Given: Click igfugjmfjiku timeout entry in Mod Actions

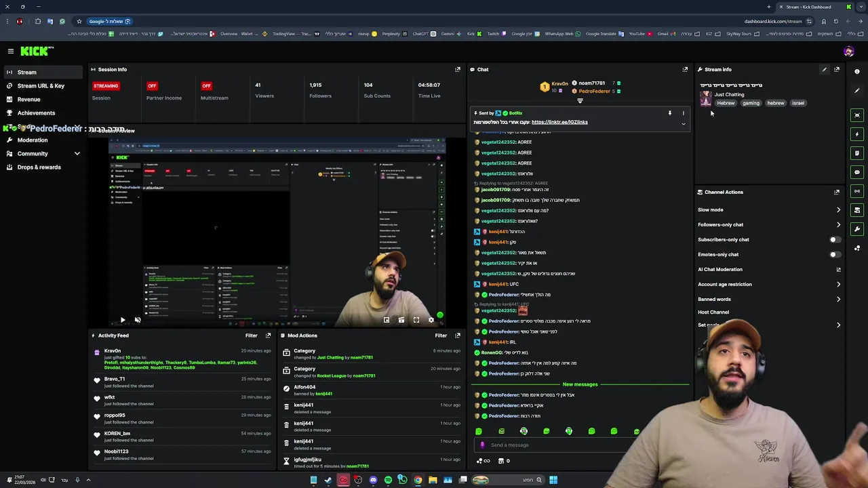Looking at the screenshot, I should (371, 462).
